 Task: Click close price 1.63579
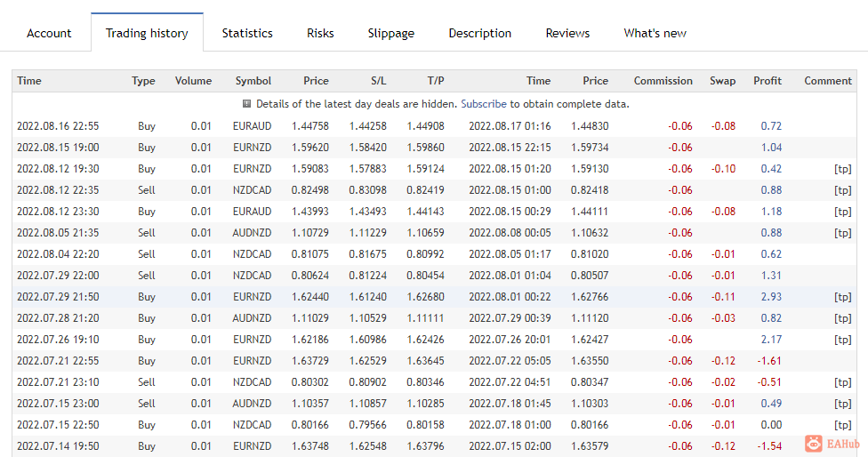click(x=590, y=446)
